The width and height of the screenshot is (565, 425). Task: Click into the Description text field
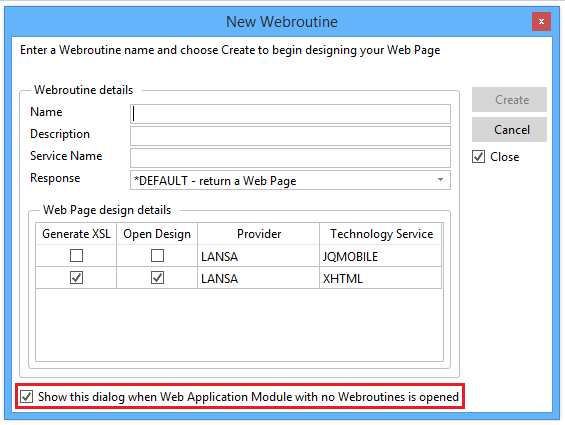click(290, 136)
